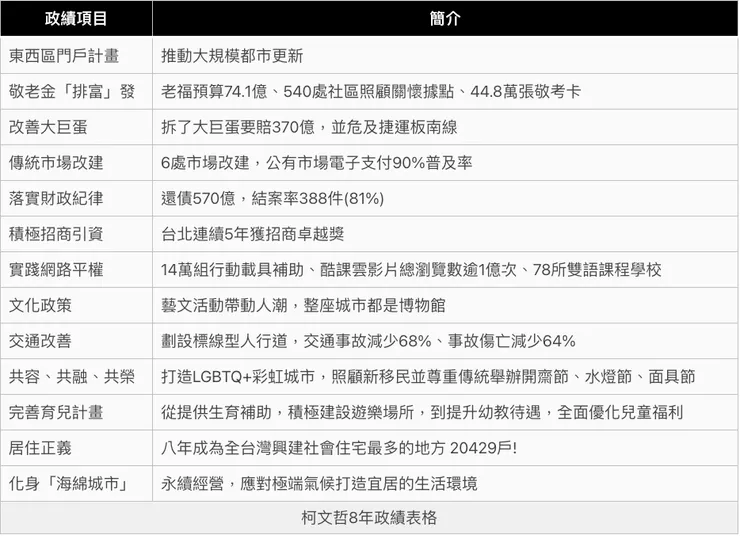The height and width of the screenshot is (536, 740).
Task: Select the cell starting 從提供生育補助
Action: pyautogui.click(x=445, y=412)
